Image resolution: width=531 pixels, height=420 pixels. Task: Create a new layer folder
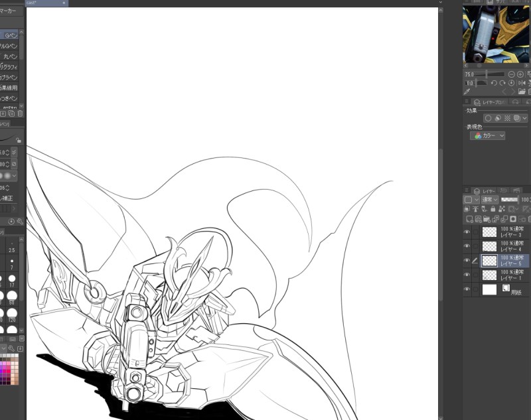pos(487,220)
